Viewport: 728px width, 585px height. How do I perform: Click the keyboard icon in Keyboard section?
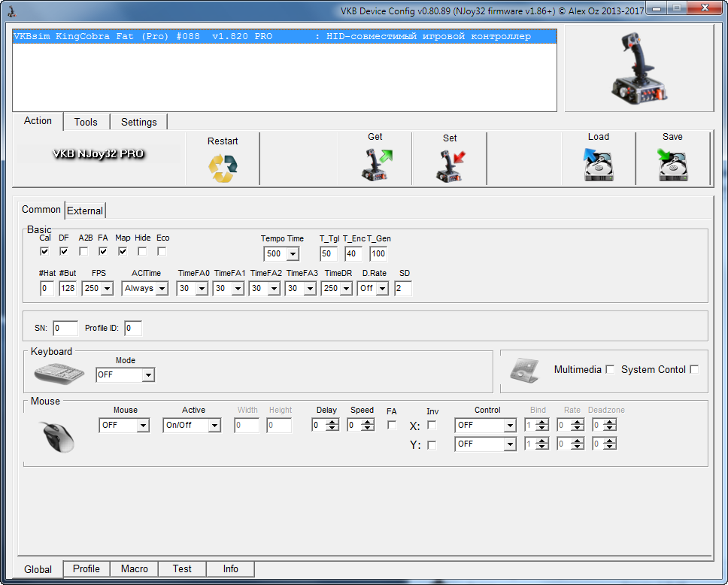[x=60, y=373]
